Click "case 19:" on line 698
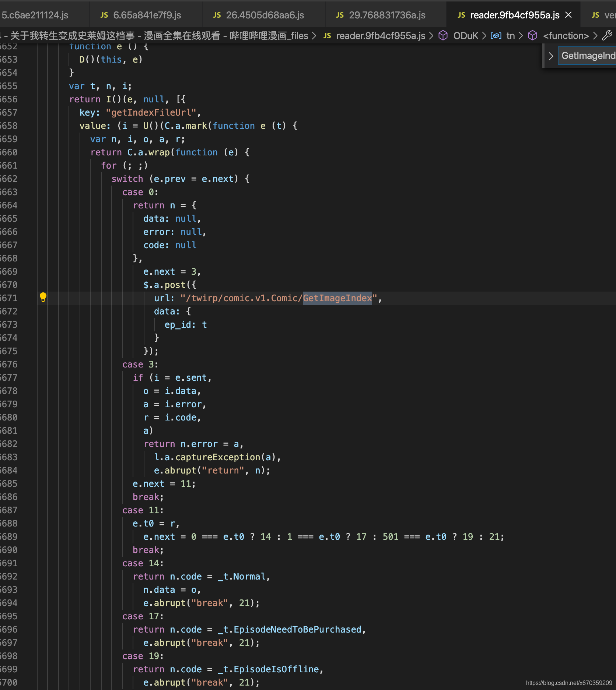Viewport: 616px width, 690px height. pos(143,656)
